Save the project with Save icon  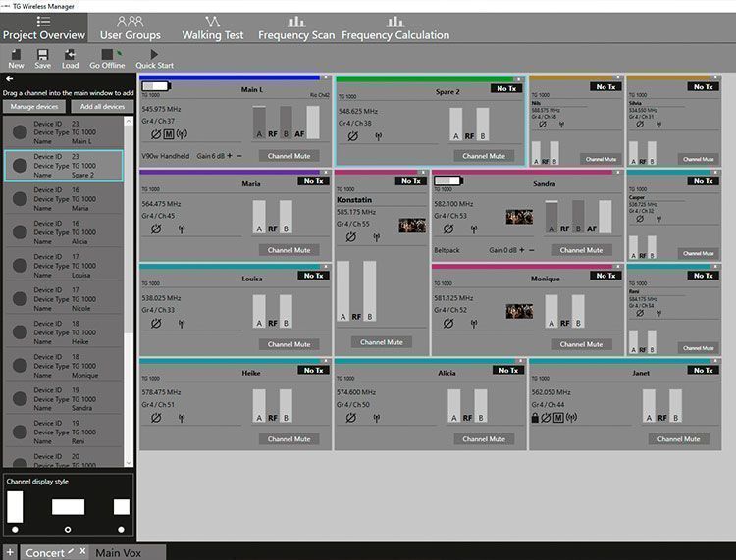(x=42, y=54)
